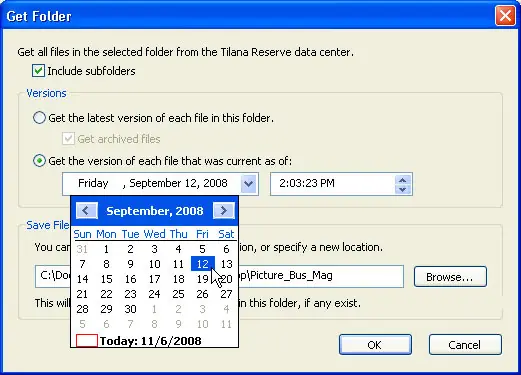Select September 15 in calendar
Viewport: 521px width, 375px height.
[x=106, y=279]
